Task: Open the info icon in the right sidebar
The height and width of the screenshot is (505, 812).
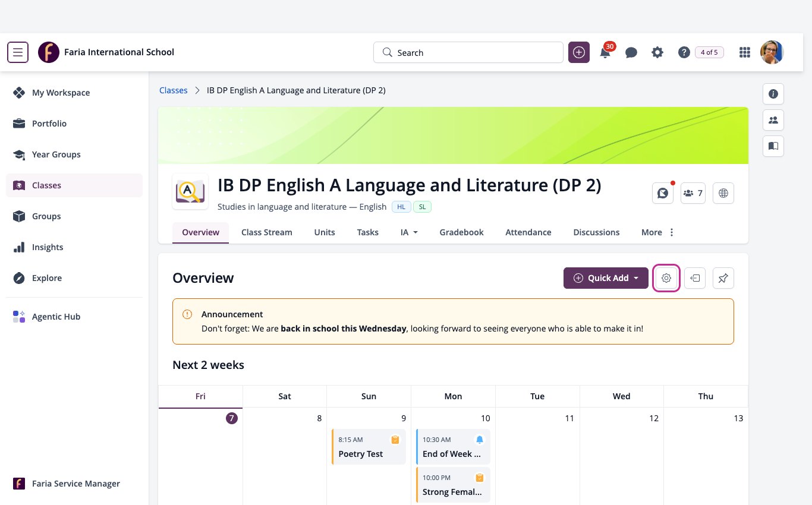Action: 773,94
